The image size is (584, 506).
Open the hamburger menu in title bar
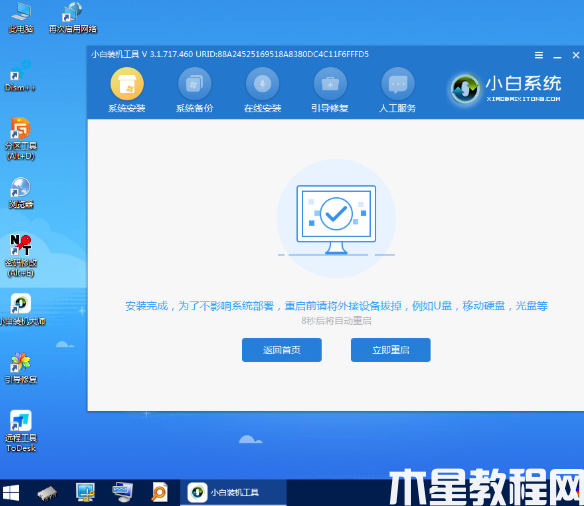[539, 55]
